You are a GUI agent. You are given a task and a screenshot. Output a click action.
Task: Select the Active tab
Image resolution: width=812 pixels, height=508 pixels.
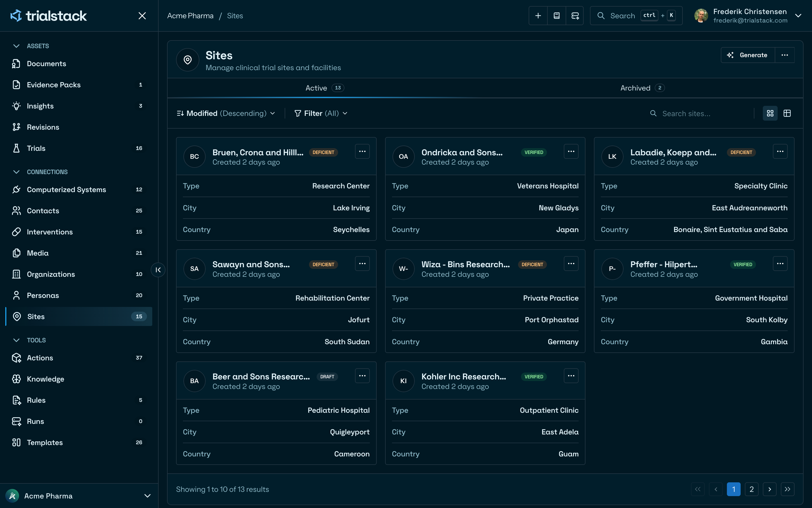coord(325,88)
